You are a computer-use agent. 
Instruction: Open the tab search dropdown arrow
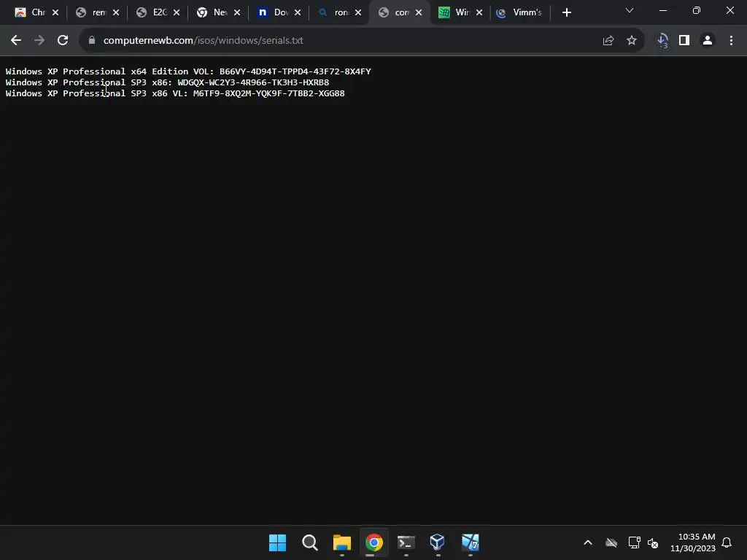click(630, 10)
